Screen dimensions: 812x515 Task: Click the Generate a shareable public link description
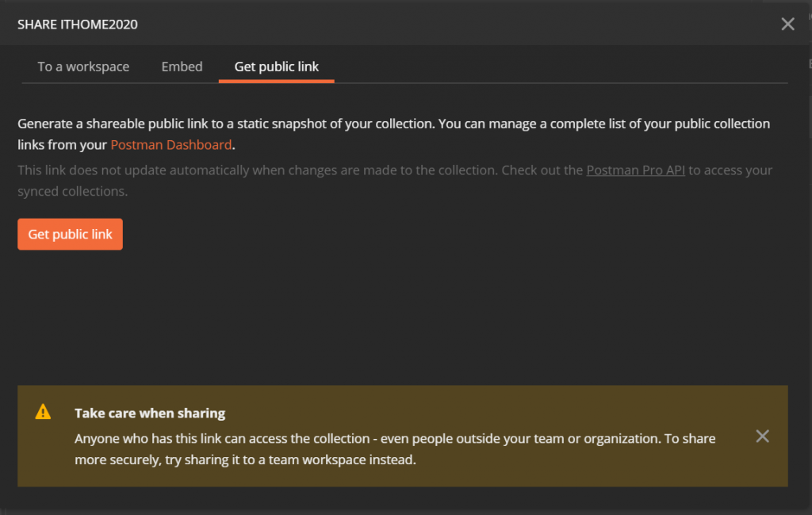(393, 124)
